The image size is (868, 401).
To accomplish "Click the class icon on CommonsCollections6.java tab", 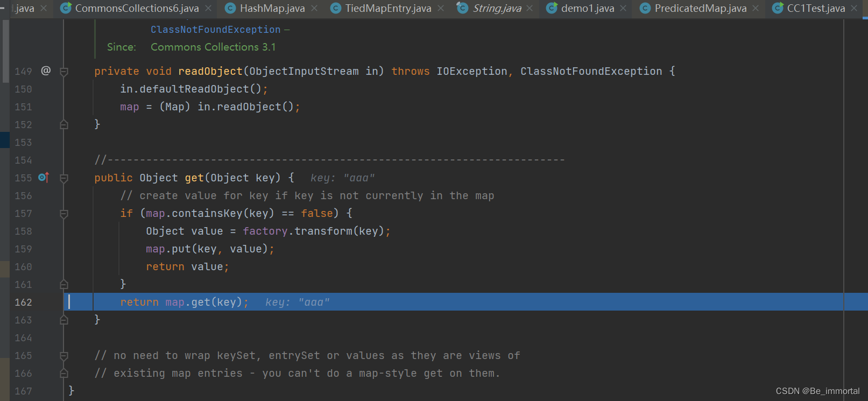I will click(66, 8).
